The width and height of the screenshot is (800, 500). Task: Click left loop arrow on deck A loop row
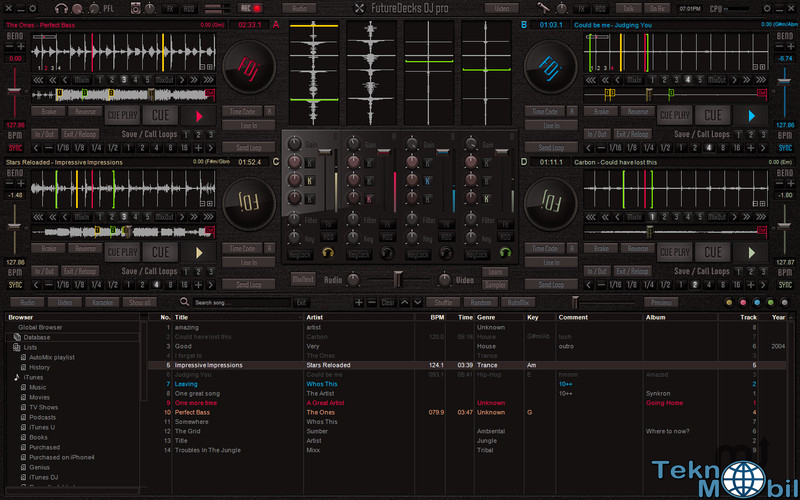click(x=36, y=148)
